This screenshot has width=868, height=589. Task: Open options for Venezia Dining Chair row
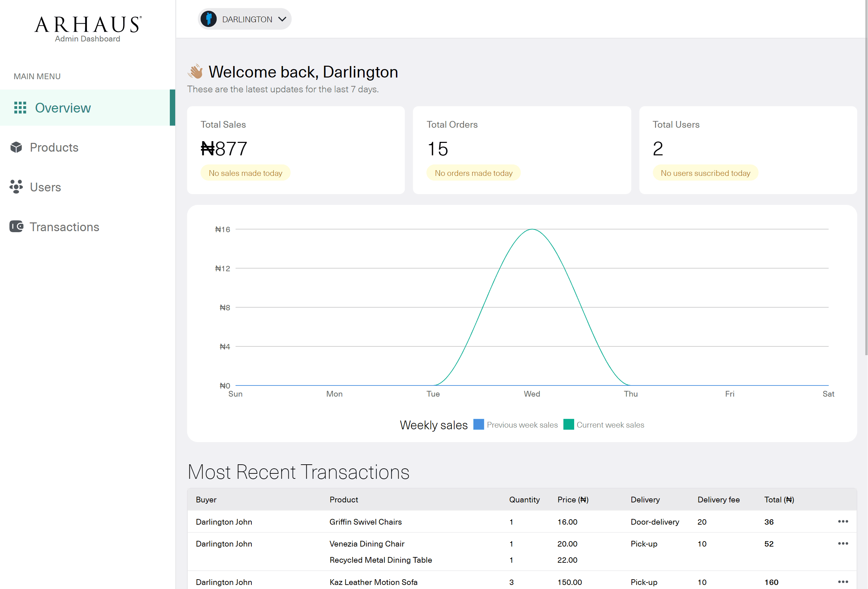point(843,544)
